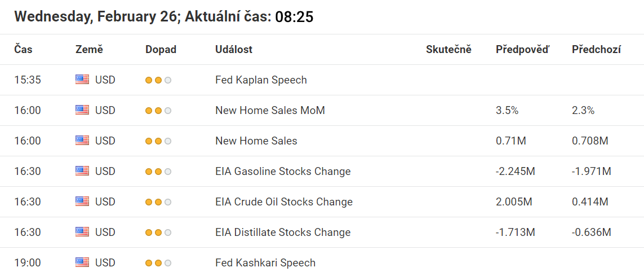The image size is (644, 276).
Task: Click the US flag beside New Home Sales MoM
Action: (x=82, y=110)
